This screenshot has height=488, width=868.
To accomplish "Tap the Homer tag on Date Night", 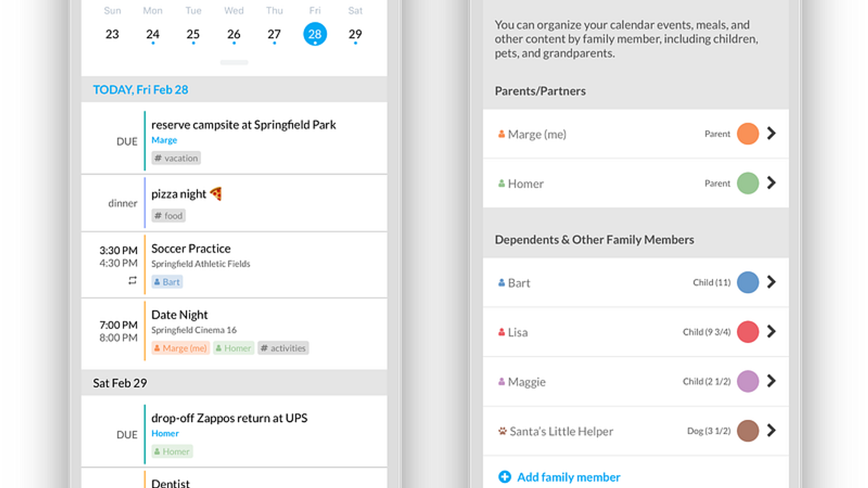I will pos(234,348).
